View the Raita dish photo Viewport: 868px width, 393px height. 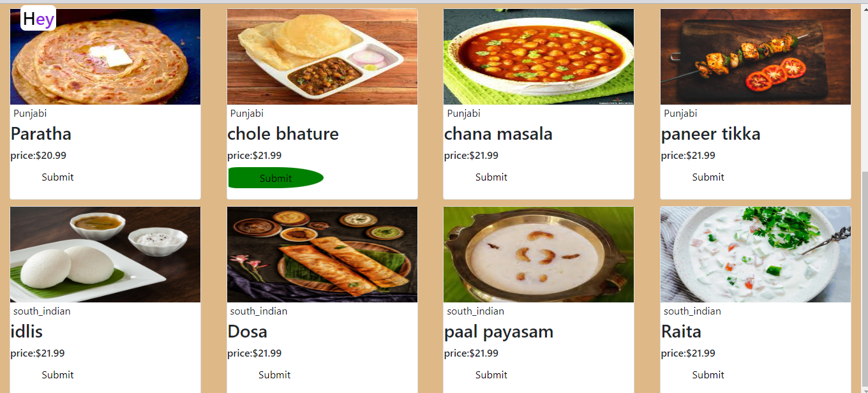coord(755,254)
